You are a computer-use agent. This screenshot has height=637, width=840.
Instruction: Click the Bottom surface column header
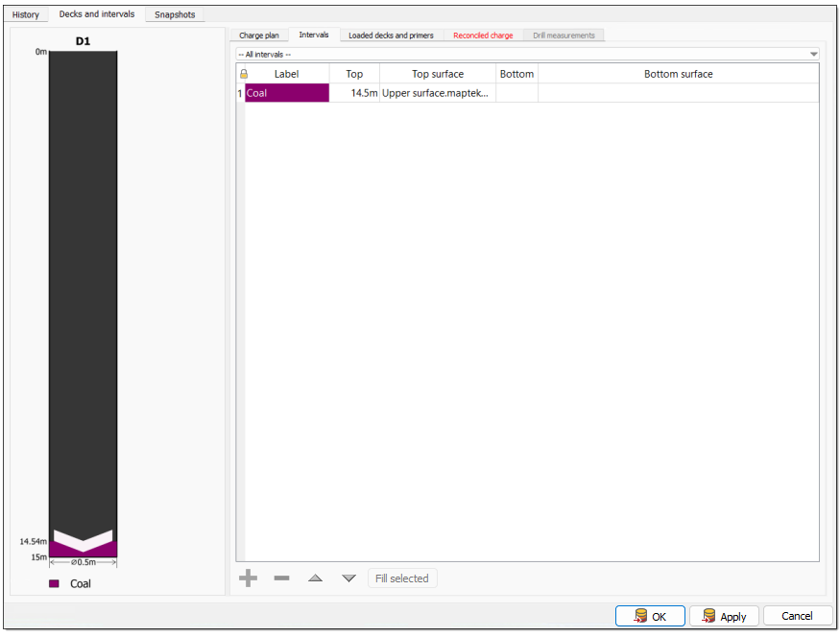pyautogui.click(x=678, y=74)
